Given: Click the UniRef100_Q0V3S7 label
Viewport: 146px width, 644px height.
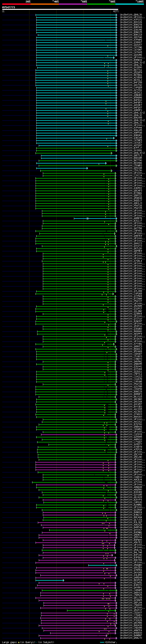Looking at the screenshot, I should click(x=131, y=530).
